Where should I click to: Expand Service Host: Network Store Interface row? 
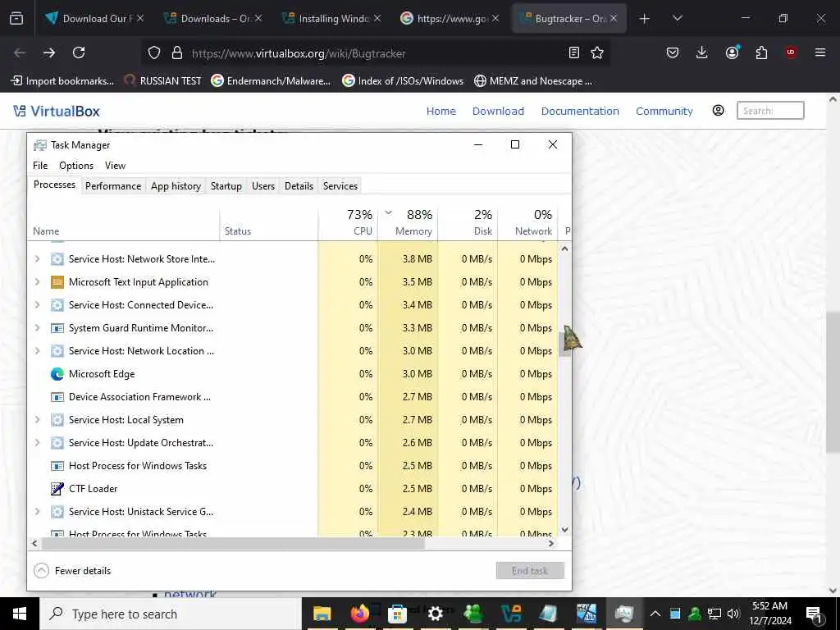(x=37, y=258)
